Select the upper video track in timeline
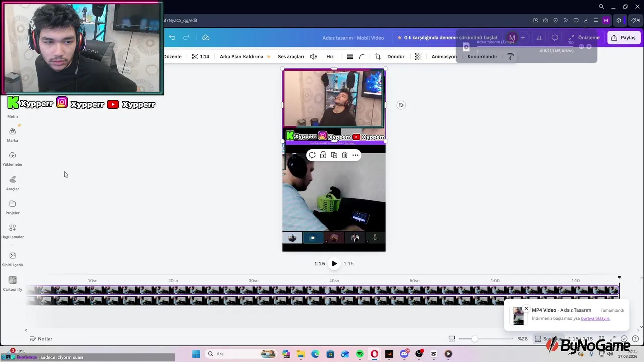Screen dimensions: 644x362 (x=322, y=290)
